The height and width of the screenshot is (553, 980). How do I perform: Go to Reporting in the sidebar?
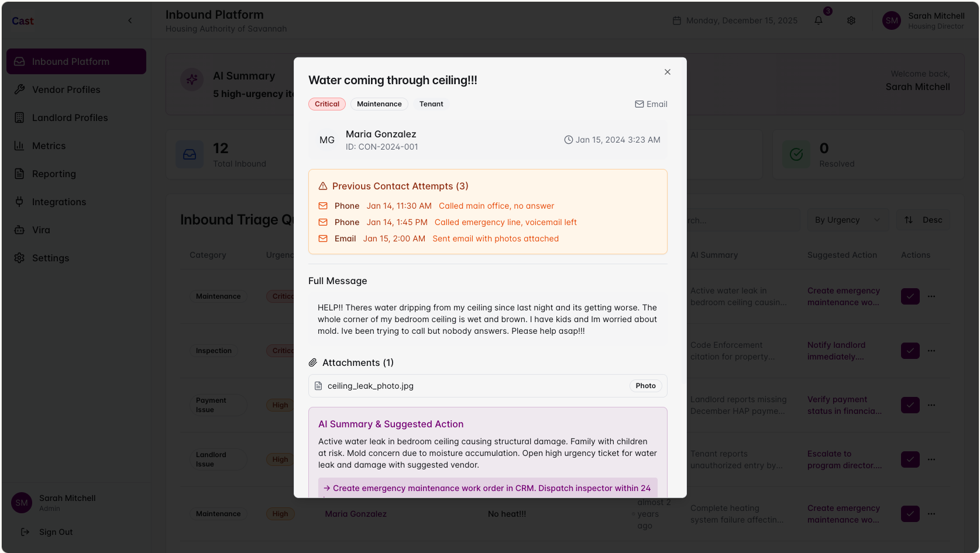76,174
